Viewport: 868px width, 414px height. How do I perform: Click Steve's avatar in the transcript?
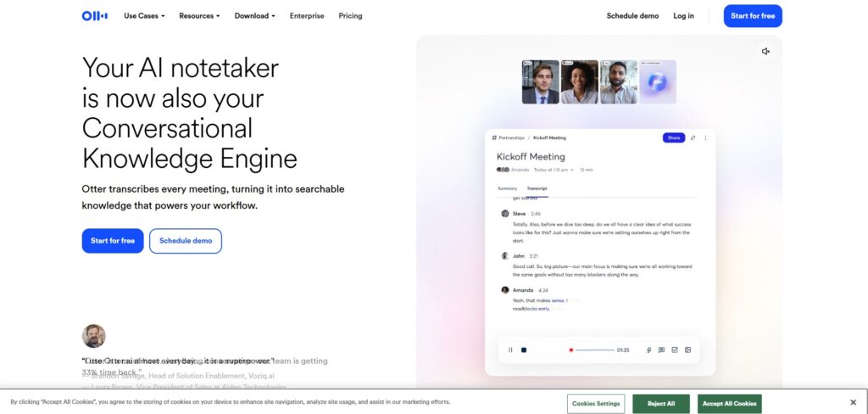505,214
